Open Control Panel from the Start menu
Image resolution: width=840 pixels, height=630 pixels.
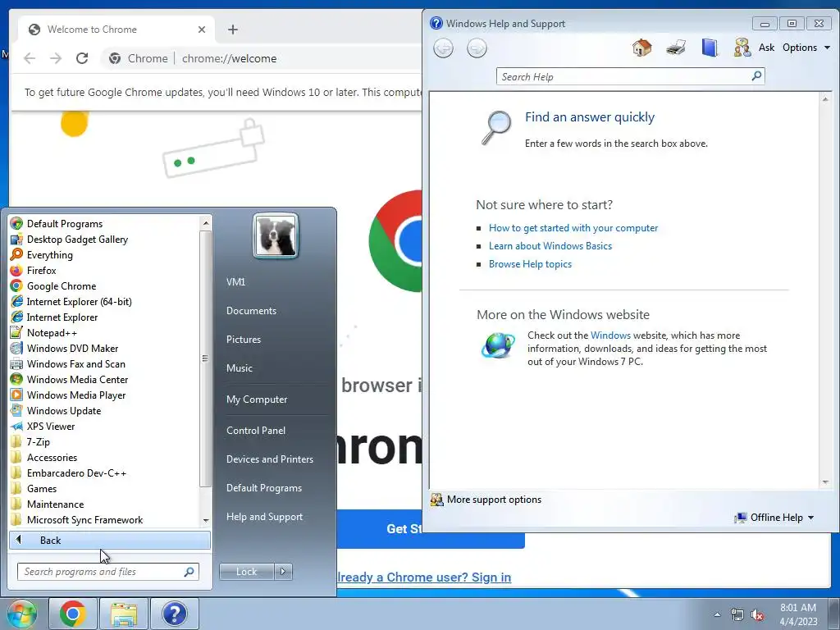[256, 431]
